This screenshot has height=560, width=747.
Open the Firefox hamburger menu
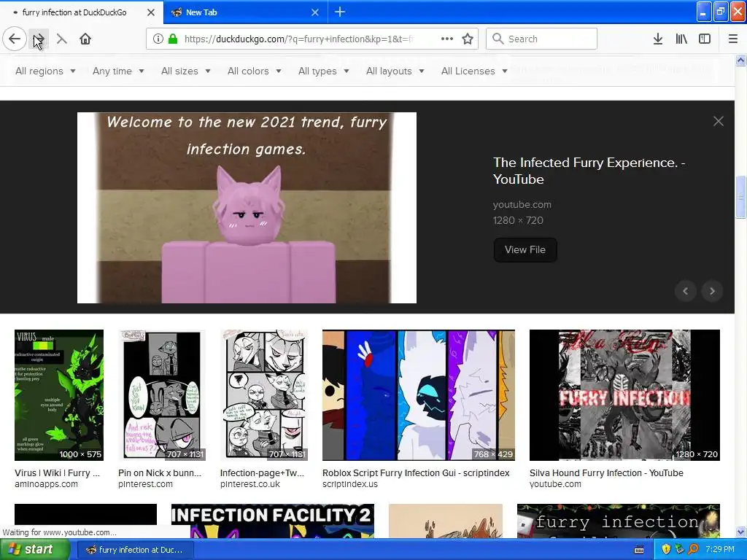732,39
